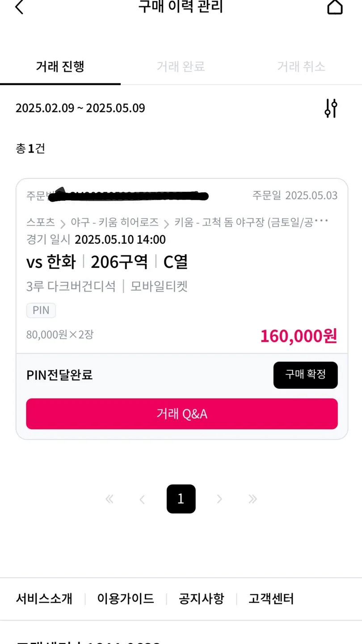Click the 스포츠 breadcrumb category

[x=40, y=222]
